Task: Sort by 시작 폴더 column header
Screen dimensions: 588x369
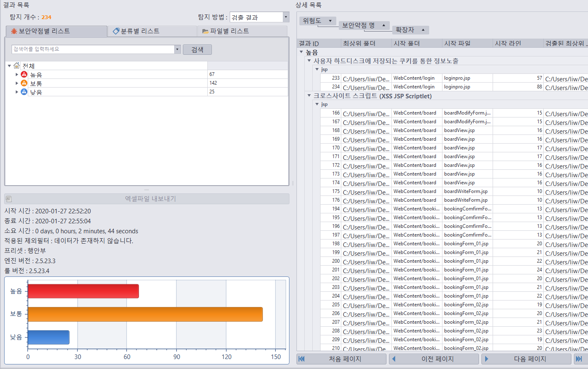Action: point(416,43)
